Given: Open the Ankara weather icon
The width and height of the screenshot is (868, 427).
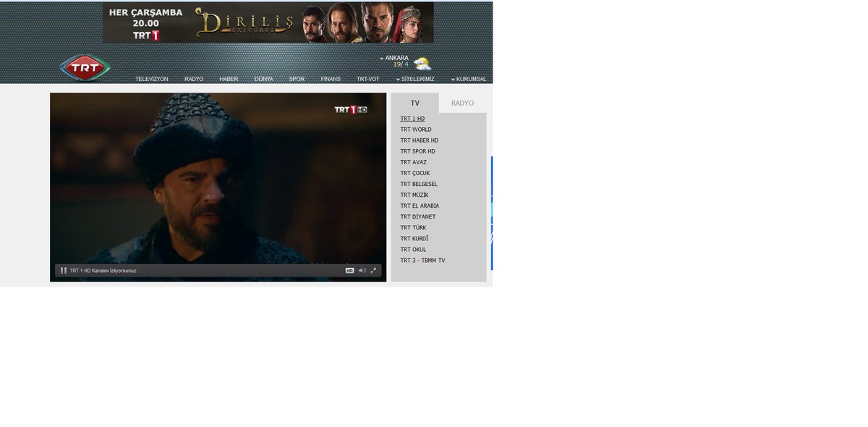Looking at the screenshot, I should (x=422, y=64).
